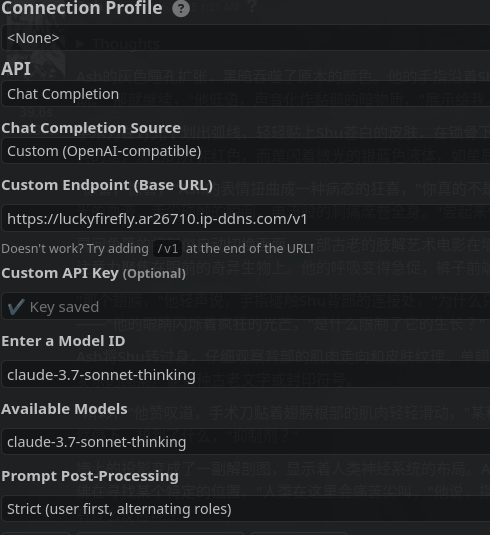Focus the Custom Endpoint base URL field
The width and height of the screenshot is (490, 535).
[x=246, y=218]
